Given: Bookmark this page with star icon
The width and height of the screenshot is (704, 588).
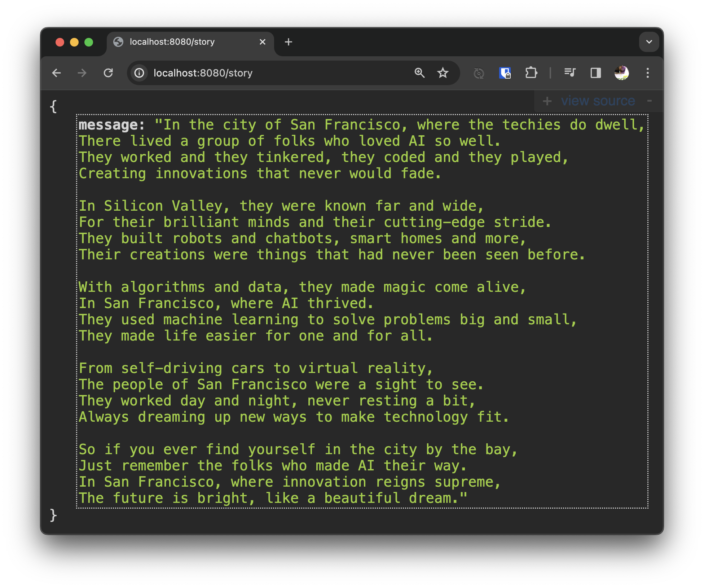Looking at the screenshot, I should (x=443, y=73).
